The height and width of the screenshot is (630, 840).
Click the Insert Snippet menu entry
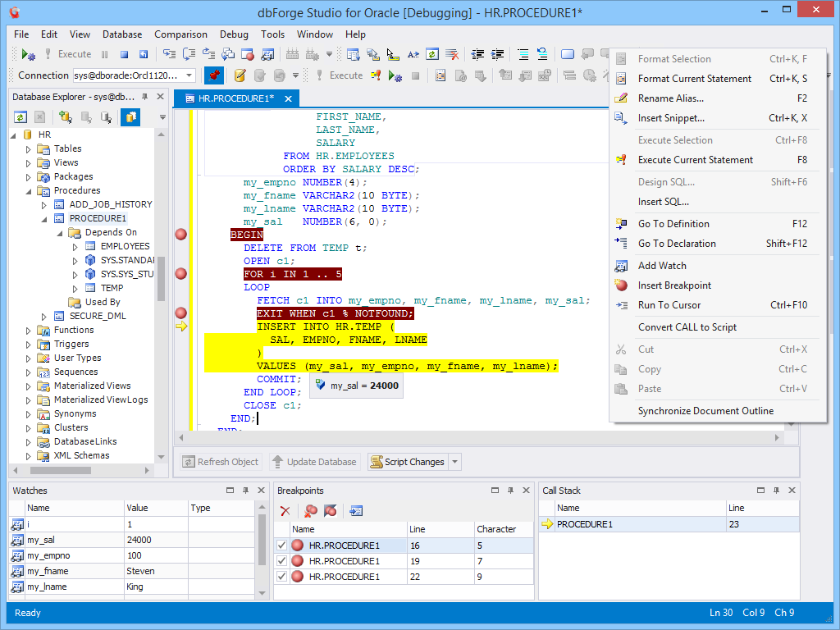[x=718, y=118]
